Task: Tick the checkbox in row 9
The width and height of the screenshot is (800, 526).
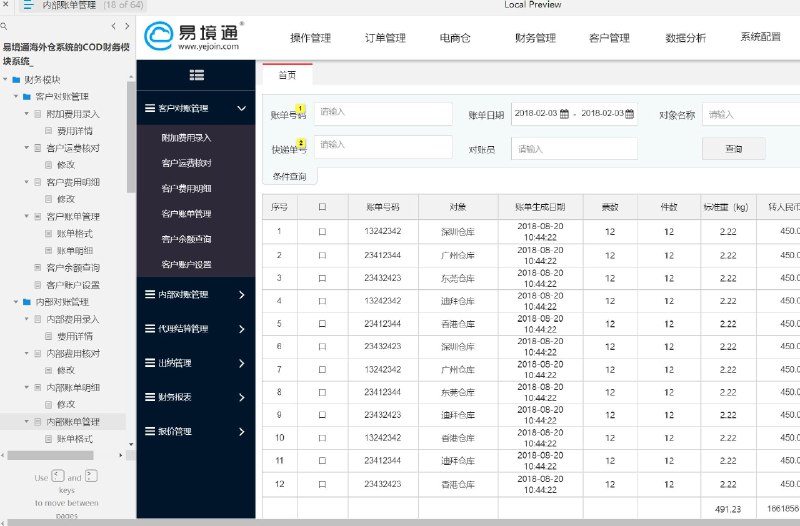Action: point(322,415)
